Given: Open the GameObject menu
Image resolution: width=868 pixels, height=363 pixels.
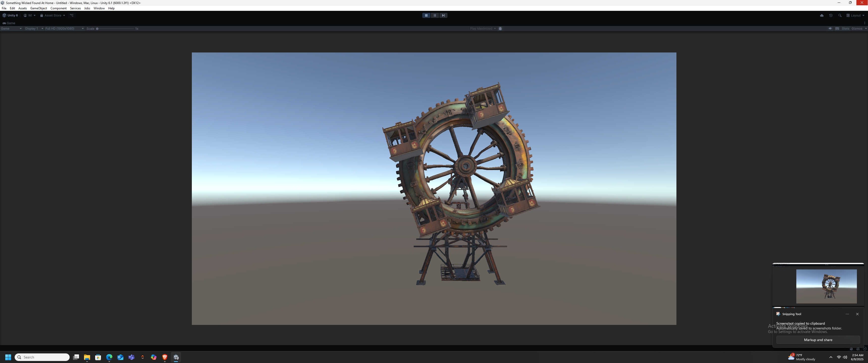Looking at the screenshot, I should click(x=38, y=8).
